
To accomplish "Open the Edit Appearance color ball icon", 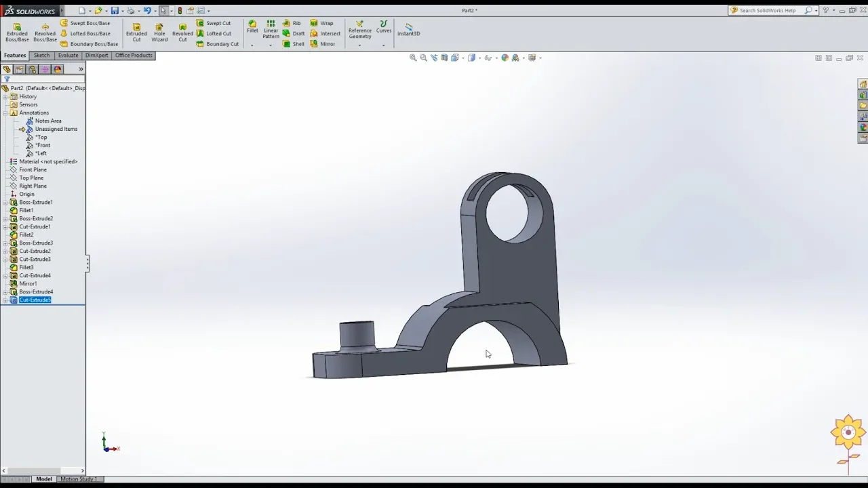I will tap(505, 58).
